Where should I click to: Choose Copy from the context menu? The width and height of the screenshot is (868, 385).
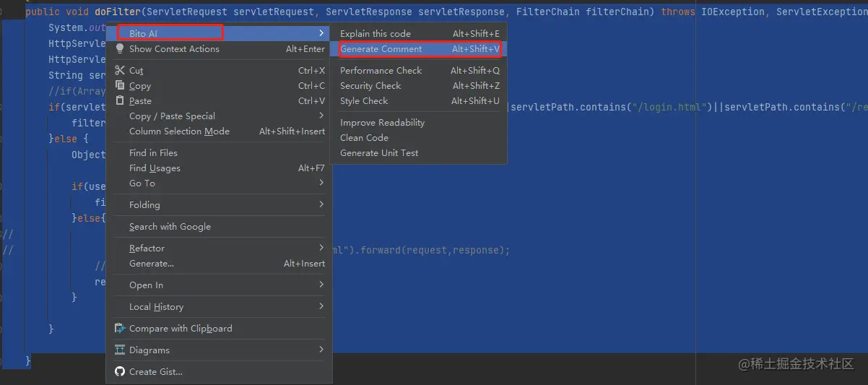click(219, 85)
